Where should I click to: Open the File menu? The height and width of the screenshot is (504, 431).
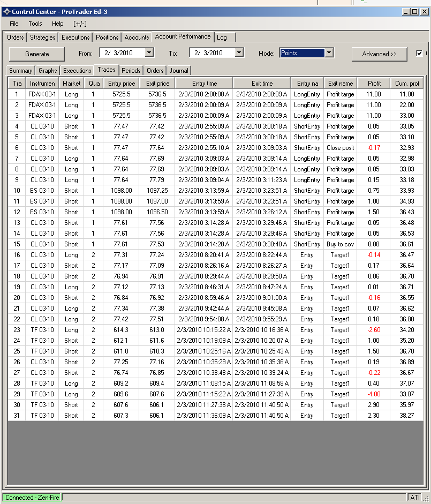pos(14,24)
